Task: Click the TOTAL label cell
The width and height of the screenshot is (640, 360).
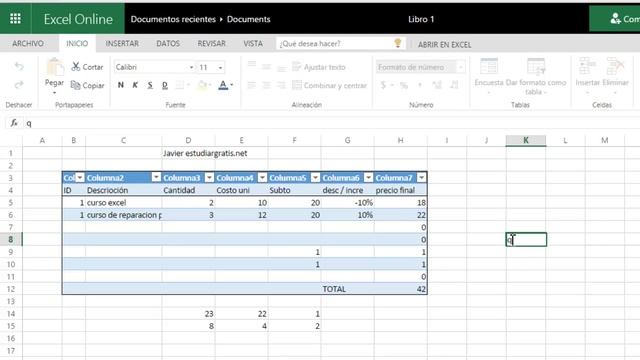Action: 347,289
